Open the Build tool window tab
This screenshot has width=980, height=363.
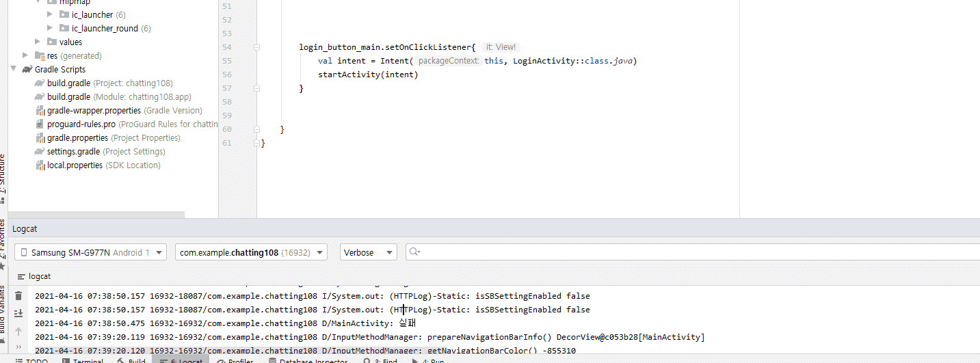[x=131, y=360]
